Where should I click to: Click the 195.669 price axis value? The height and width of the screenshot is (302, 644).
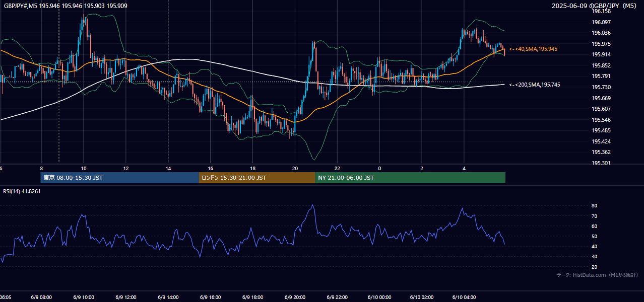(x=601, y=98)
